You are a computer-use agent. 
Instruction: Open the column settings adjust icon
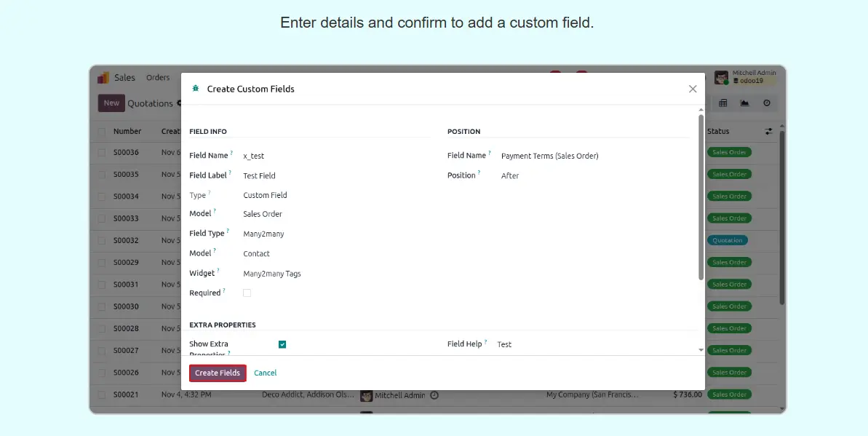tap(769, 132)
